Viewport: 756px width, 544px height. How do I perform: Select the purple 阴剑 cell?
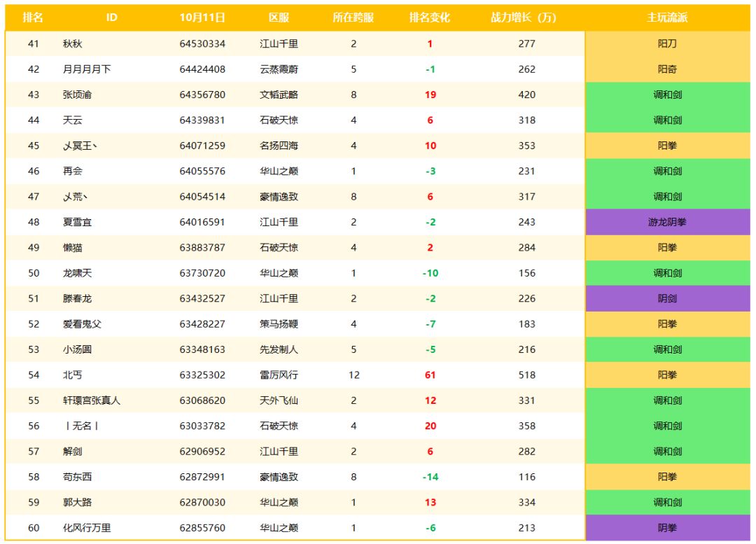coord(667,298)
